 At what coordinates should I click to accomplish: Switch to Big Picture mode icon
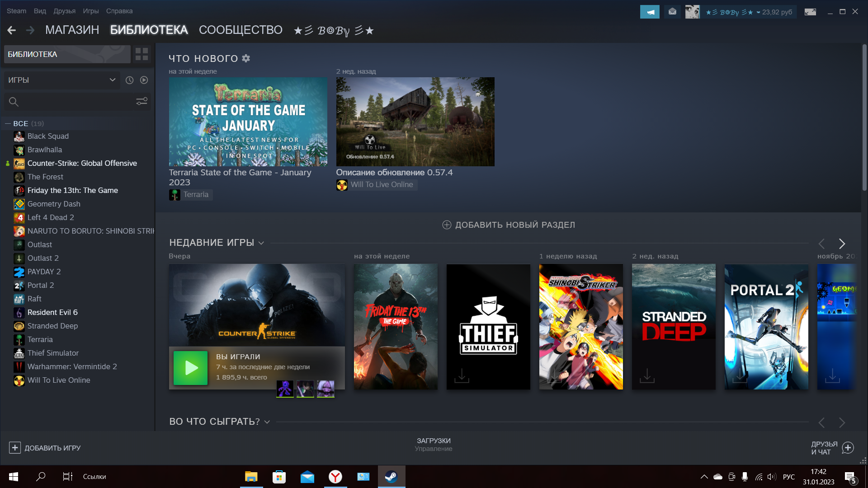(x=810, y=12)
